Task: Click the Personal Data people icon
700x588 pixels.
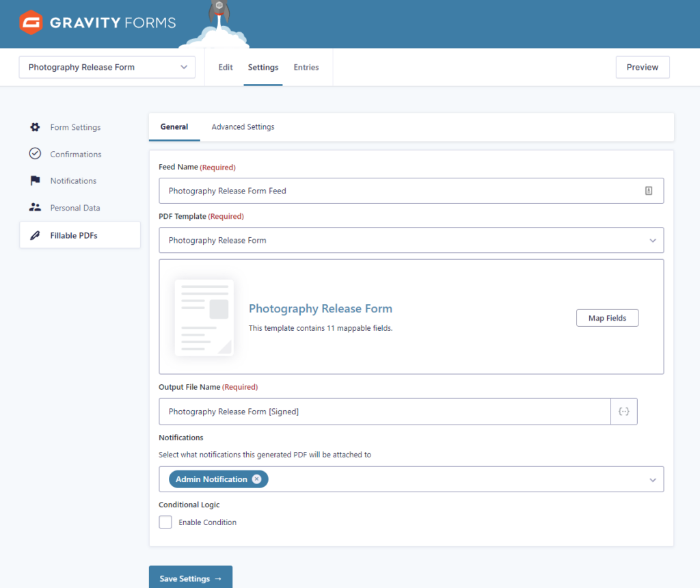Action: [x=35, y=207]
